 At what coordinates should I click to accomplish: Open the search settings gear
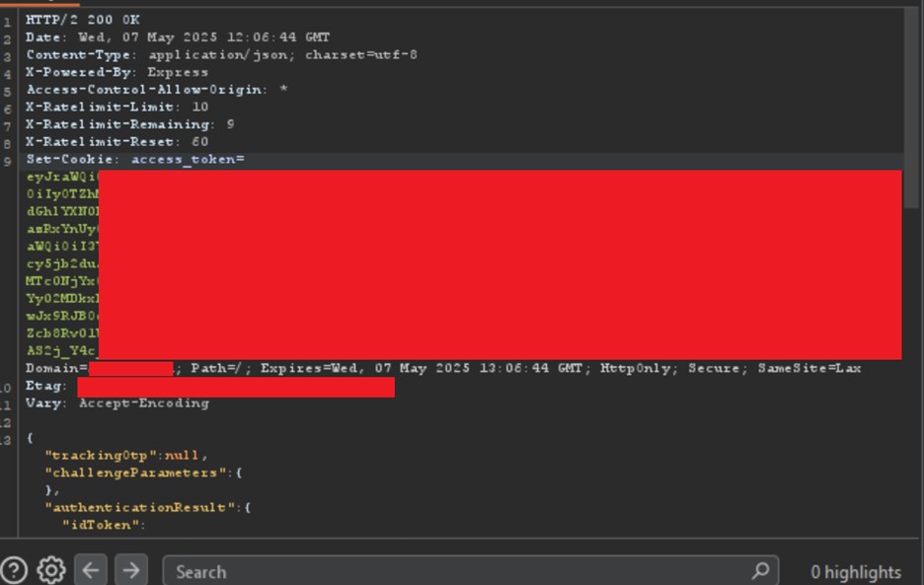(51, 570)
